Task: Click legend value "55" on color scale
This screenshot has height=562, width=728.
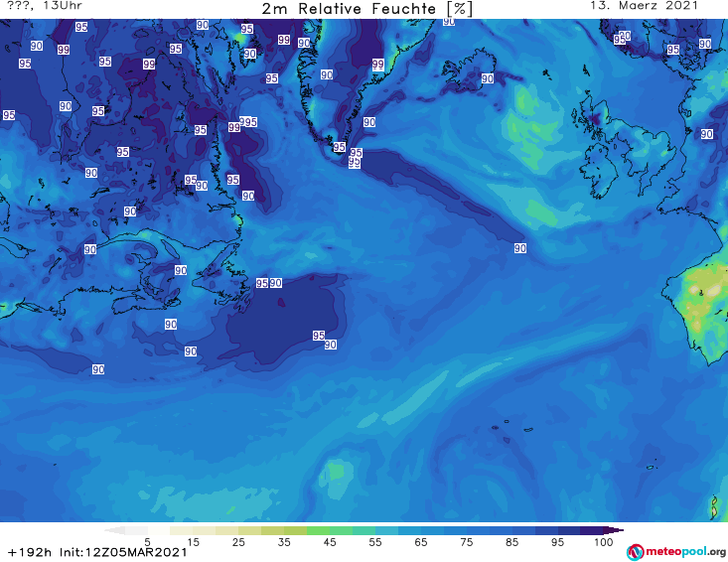Action: click(x=374, y=542)
